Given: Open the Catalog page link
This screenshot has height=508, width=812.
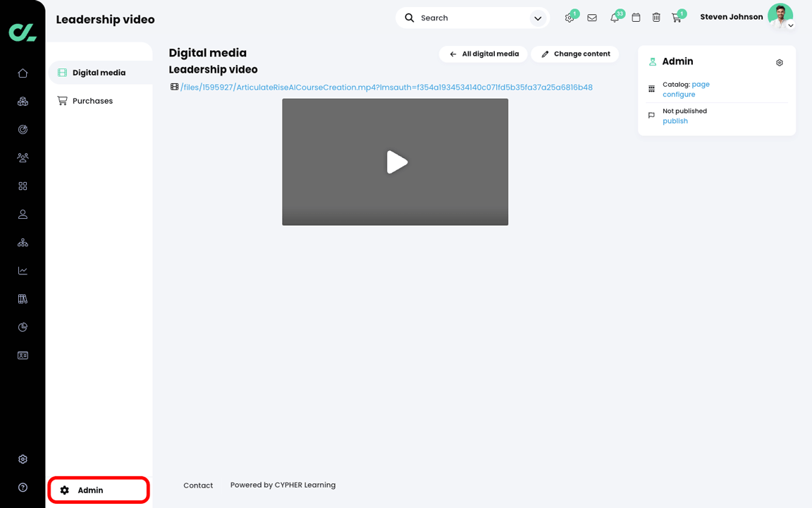Looking at the screenshot, I should (x=700, y=84).
